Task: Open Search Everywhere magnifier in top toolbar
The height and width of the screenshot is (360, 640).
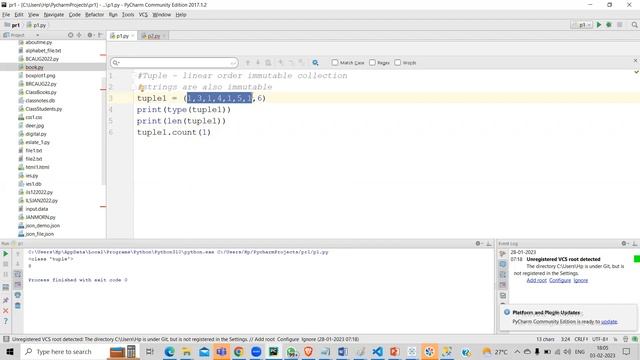Action: coord(634,25)
